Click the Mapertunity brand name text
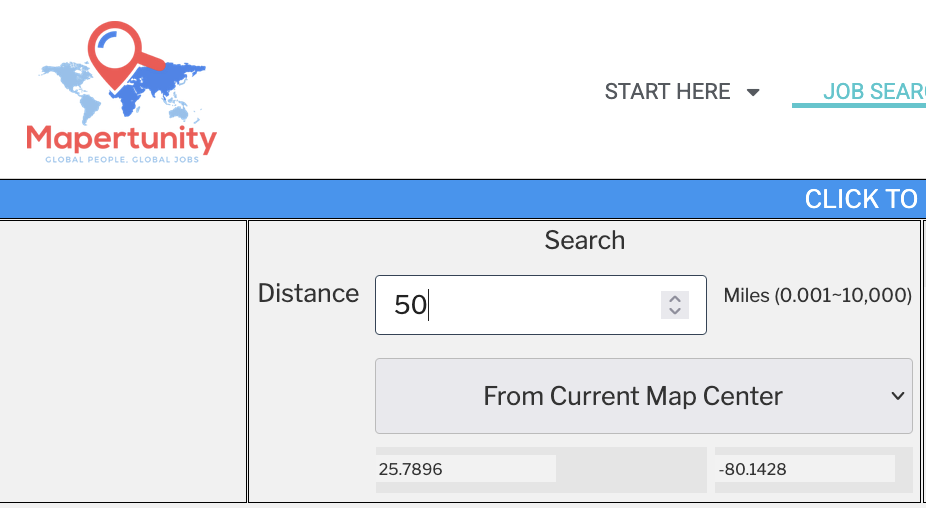Image resolution: width=926 pixels, height=508 pixels. 121,139
